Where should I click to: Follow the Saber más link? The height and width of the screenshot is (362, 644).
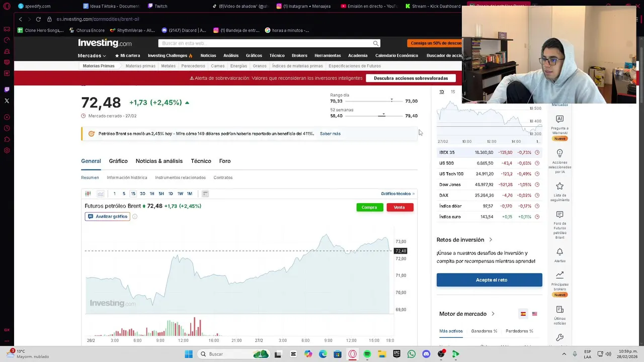[x=330, y=134]
